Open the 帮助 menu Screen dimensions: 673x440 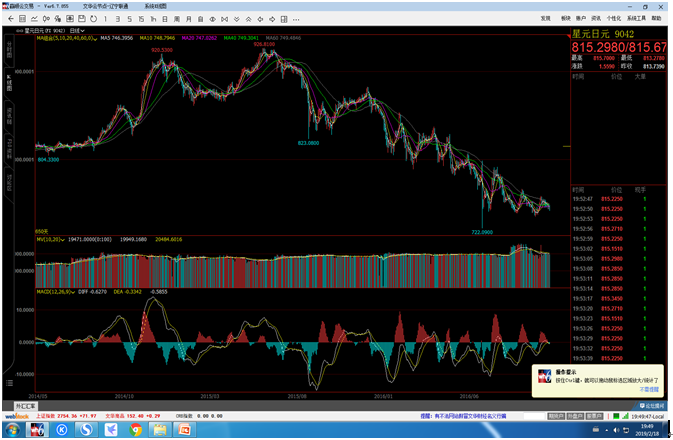click(x=657, y=18)
